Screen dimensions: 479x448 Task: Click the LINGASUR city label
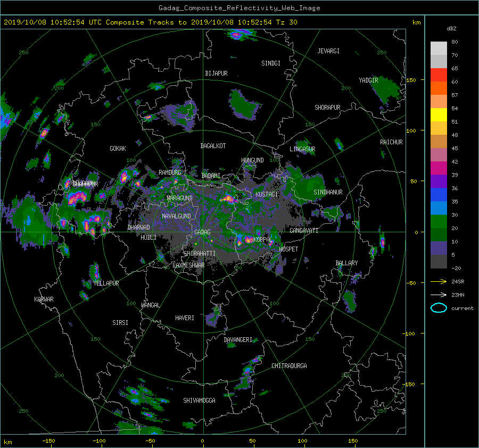302,149
